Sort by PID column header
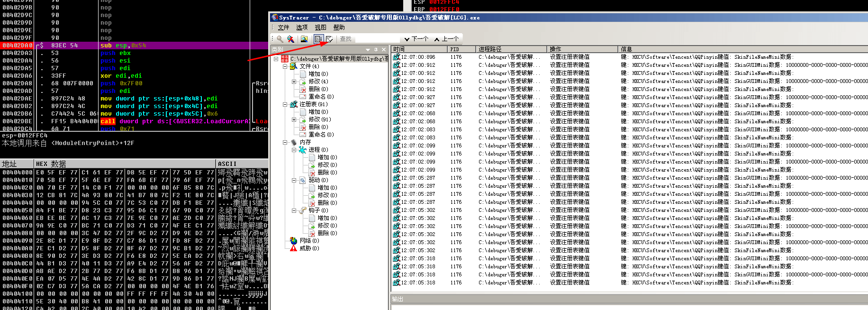Viewport: 868px width, 310px height. (x=461, y=49)
